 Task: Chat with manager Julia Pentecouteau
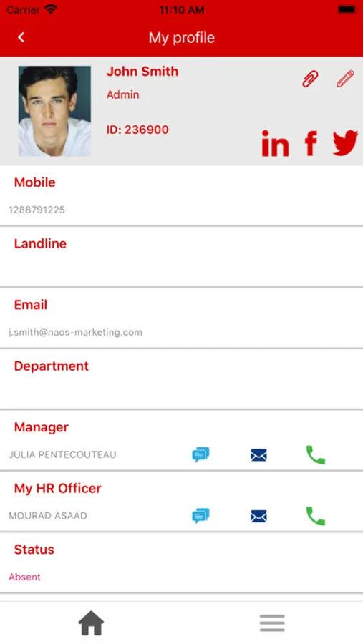[200, 454]
